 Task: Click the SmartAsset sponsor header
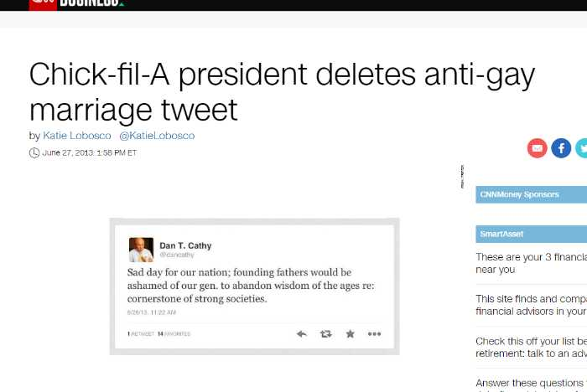501,234
